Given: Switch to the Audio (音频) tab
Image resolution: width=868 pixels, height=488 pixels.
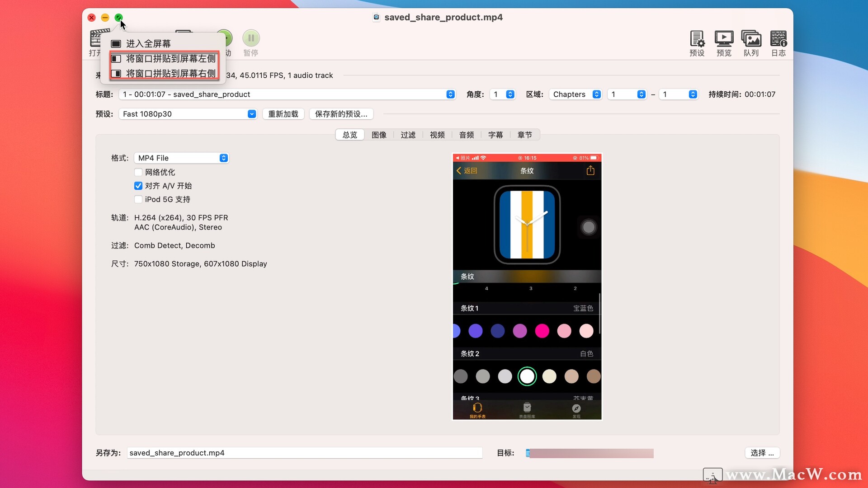Looking at the screenshot, I should pyautogui.click(x=467, y=135).
